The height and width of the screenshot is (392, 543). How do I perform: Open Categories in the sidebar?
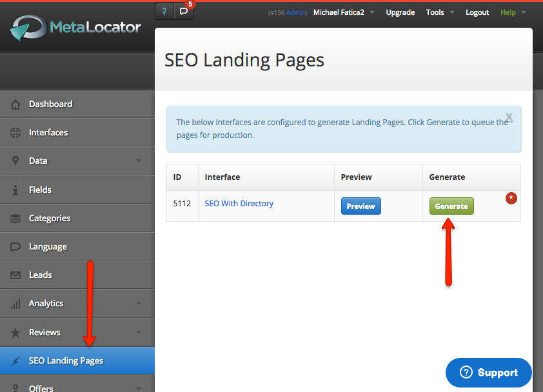point(77,218)
